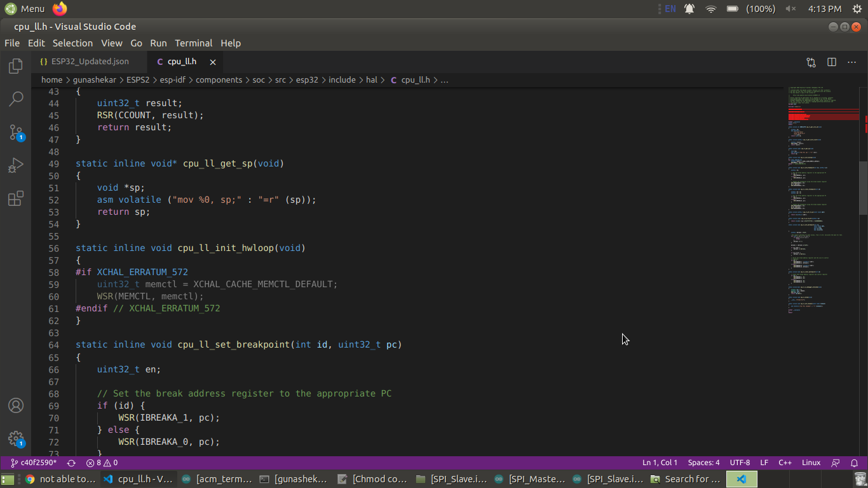Open the battery (100%) indicator
The height and width of the screenshot is (488, 868).
[x=751, y=9]
